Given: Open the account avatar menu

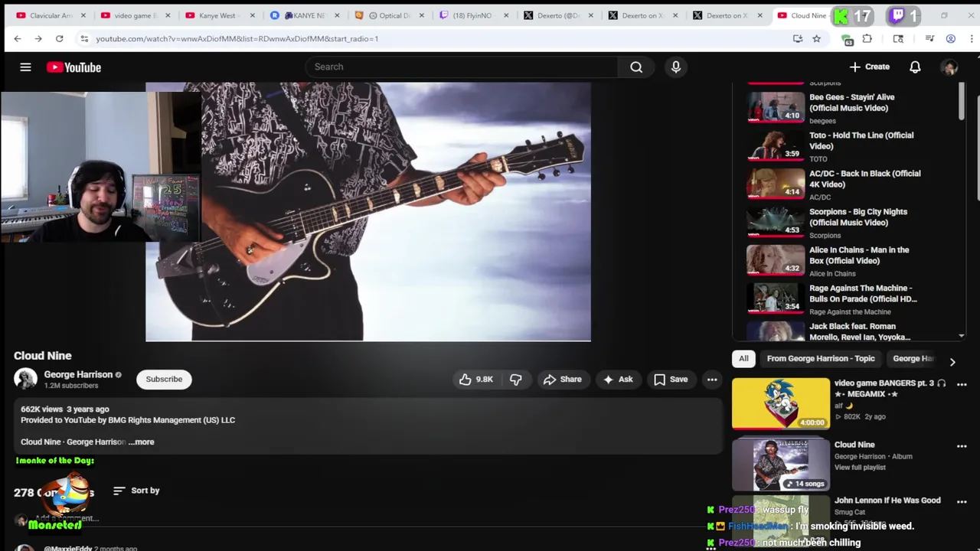Looking at the screenshot, I should [x=949, y=67].
